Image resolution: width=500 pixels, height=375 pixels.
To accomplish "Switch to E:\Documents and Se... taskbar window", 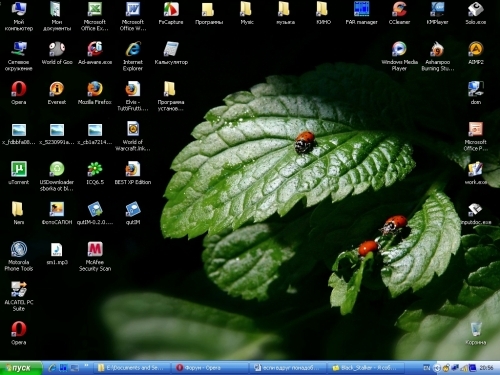I will (133, 368).
